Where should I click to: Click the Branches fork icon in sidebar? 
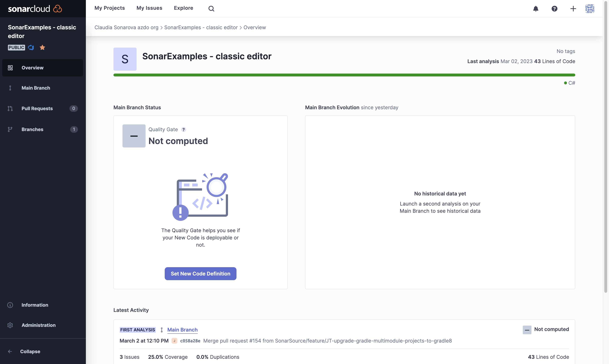point(10,129)
